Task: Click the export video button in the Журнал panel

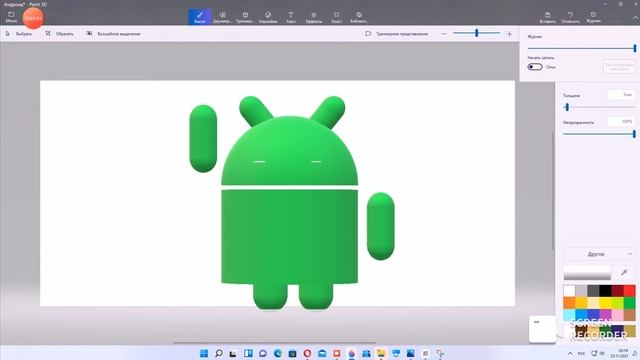Action: pyautogui.click(x=619, y=67)
